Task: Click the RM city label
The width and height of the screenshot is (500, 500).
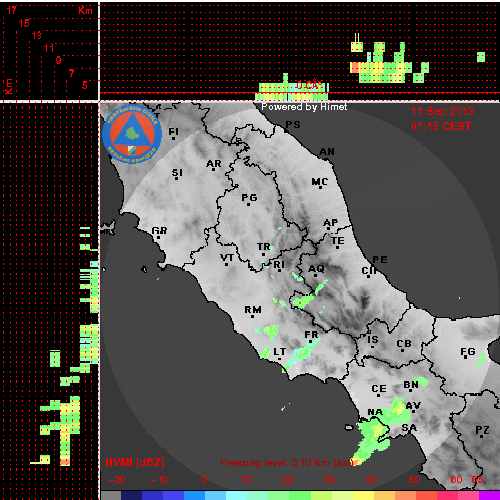Action: [253, 310]
